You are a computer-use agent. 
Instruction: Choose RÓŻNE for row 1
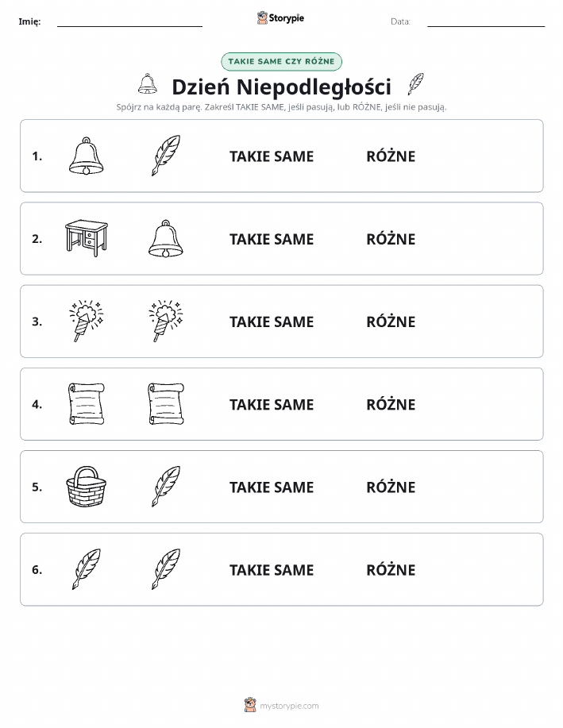pyautogui.click(x=391, y=156)
